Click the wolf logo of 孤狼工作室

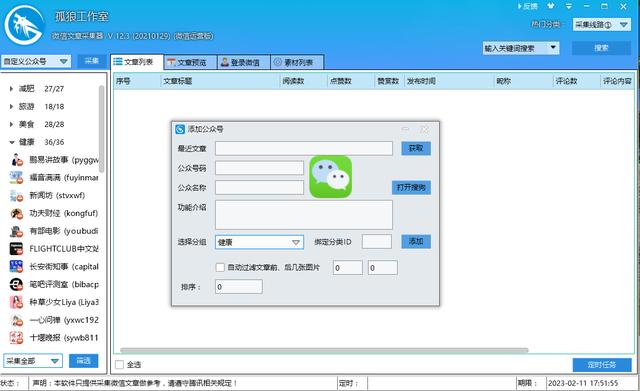click(x=24, y=25)
